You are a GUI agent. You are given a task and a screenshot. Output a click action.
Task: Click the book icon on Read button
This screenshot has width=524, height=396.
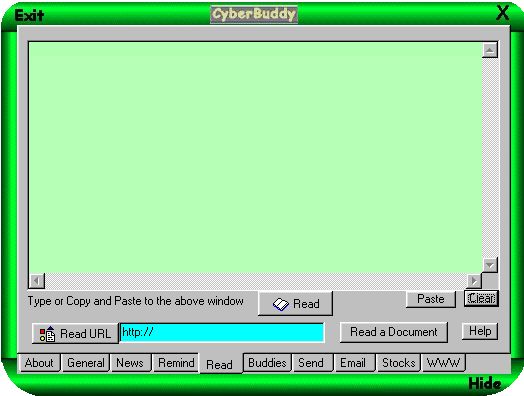[x=281, y=304]
